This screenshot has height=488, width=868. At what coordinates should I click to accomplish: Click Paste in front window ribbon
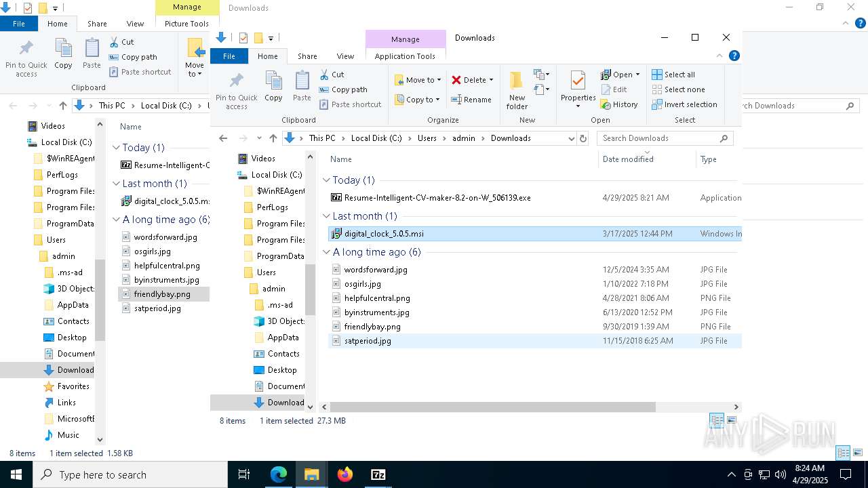302,86
